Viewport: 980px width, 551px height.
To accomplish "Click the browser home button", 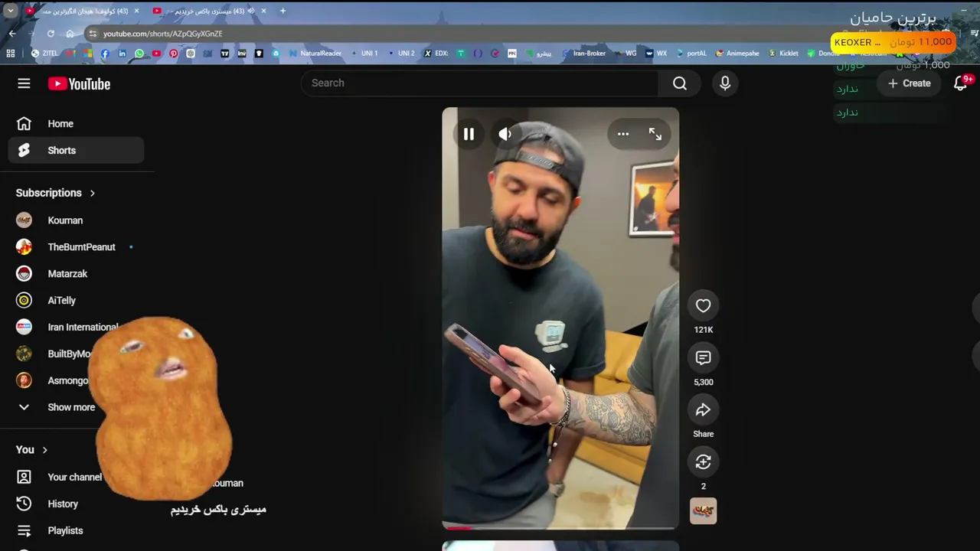I will click(x=70, y=34).
